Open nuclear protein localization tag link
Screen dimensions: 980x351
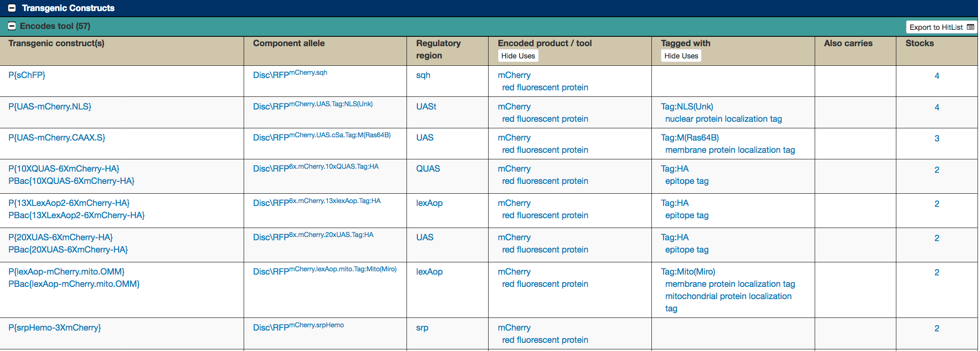tap(724, 119)
